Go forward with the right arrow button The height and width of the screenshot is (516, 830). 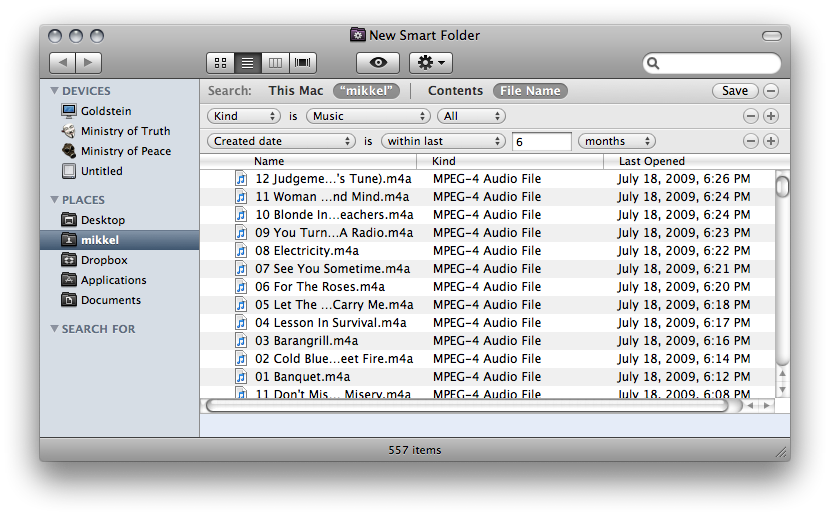(88, 62)
